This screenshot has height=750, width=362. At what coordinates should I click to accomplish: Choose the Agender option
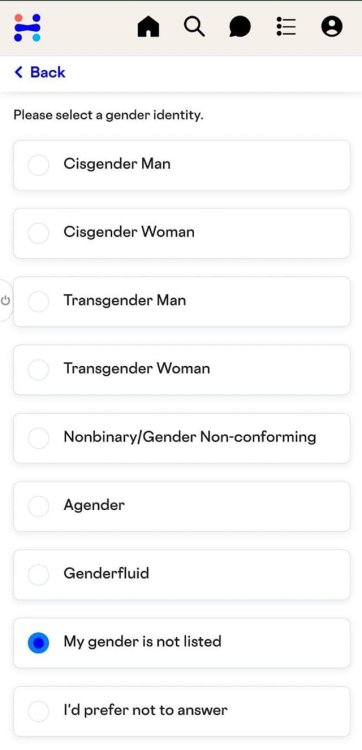tap(182, 507)
